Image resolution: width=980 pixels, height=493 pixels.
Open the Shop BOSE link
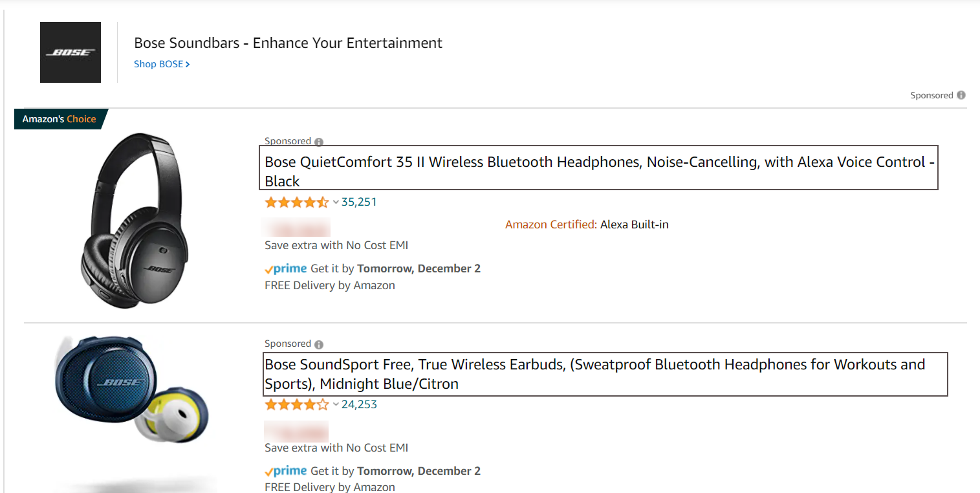(162, 64)
